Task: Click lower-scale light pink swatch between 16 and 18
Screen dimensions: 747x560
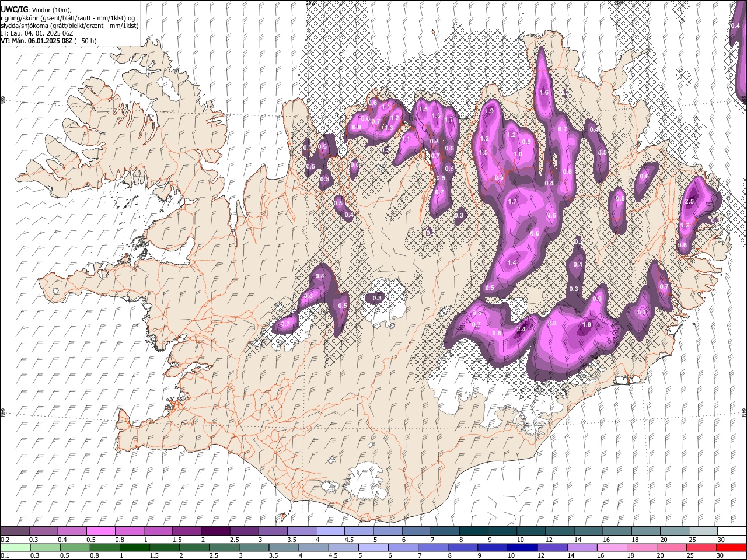Action: pyautogui.click(x=612, y=547)
